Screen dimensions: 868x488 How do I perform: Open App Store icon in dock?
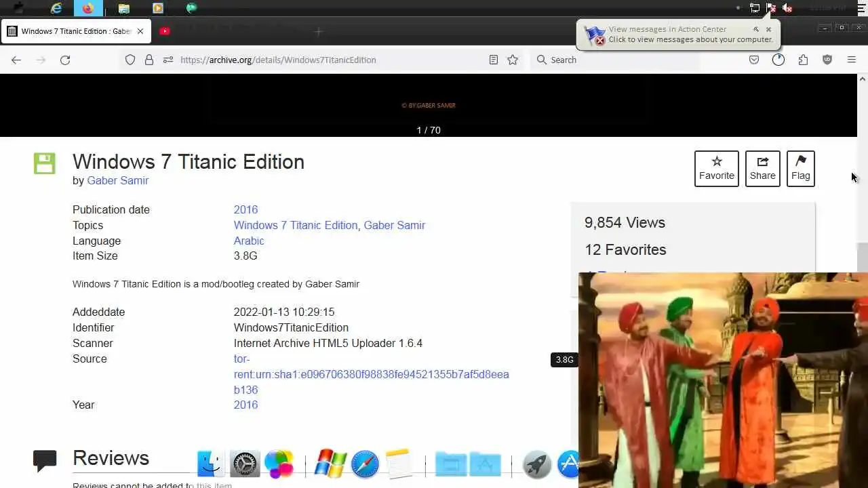click(x=568, y=464)
